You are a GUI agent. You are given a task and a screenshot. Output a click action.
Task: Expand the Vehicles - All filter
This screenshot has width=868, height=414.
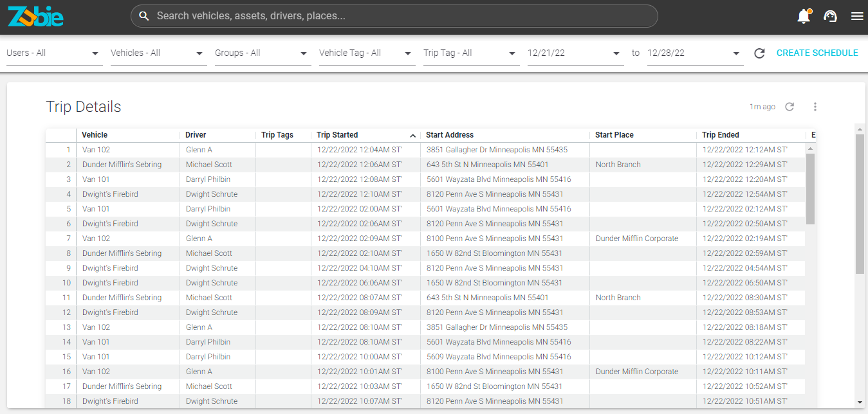[159, 53]
